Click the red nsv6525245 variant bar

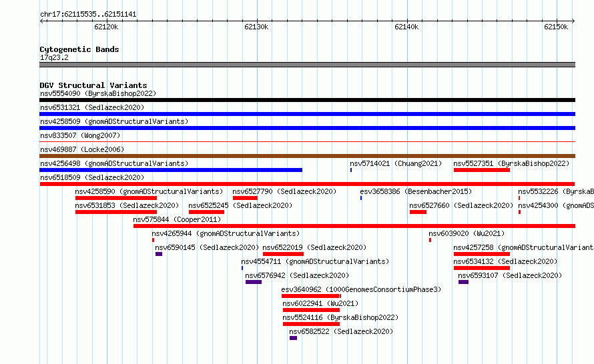(x=206, y=212)
